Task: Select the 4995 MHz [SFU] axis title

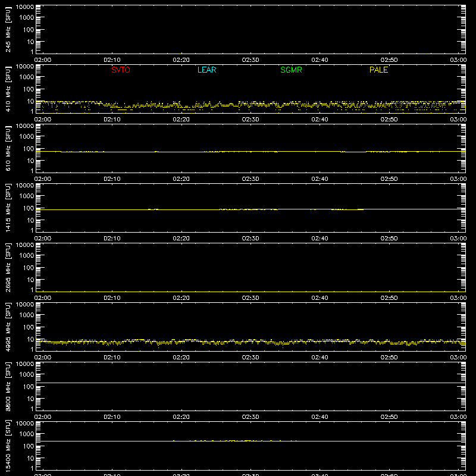Action: (x=8, y=327)
